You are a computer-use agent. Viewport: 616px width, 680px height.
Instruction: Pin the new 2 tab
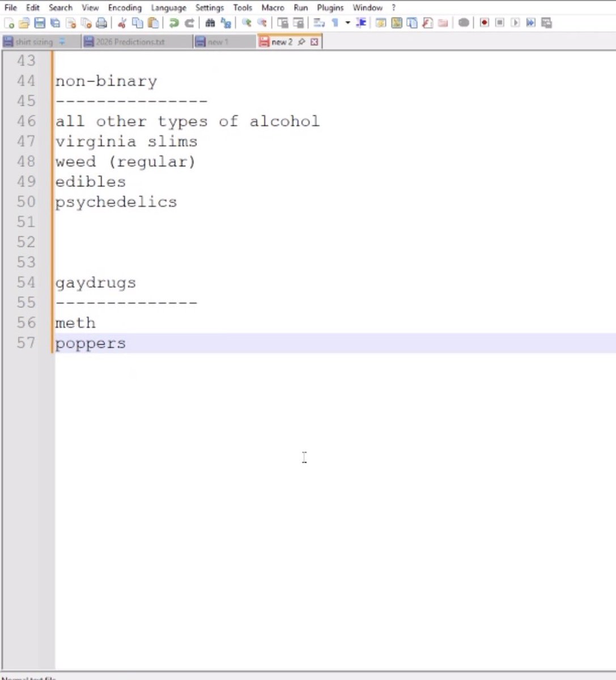[301, 42]
